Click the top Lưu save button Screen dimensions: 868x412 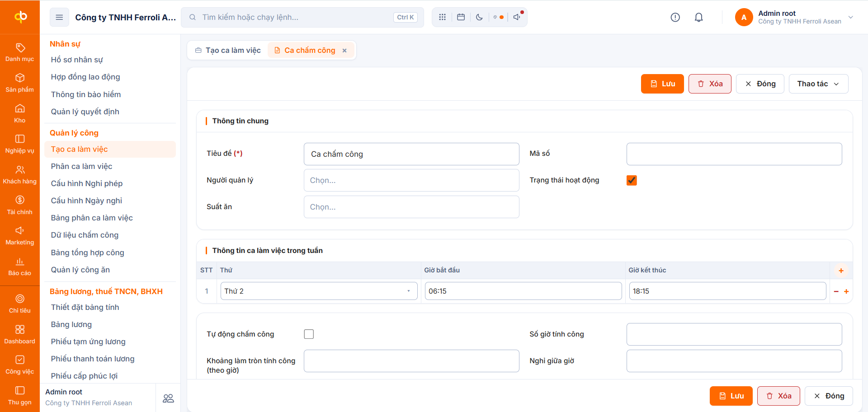[x=662, y=84]
